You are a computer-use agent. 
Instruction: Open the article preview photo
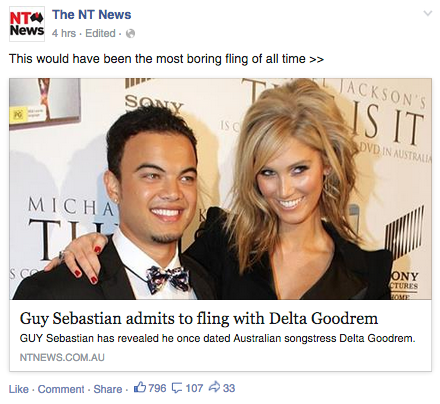pos(220,189)
